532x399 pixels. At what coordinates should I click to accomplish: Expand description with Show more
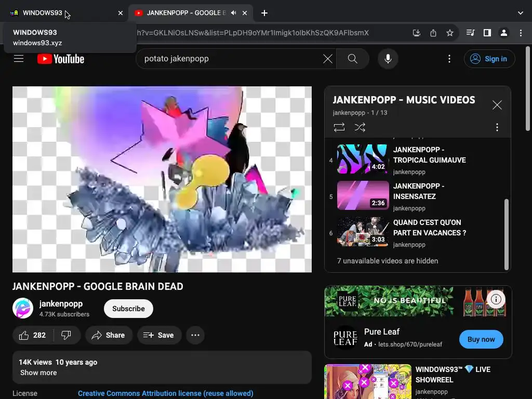point(38,373)
